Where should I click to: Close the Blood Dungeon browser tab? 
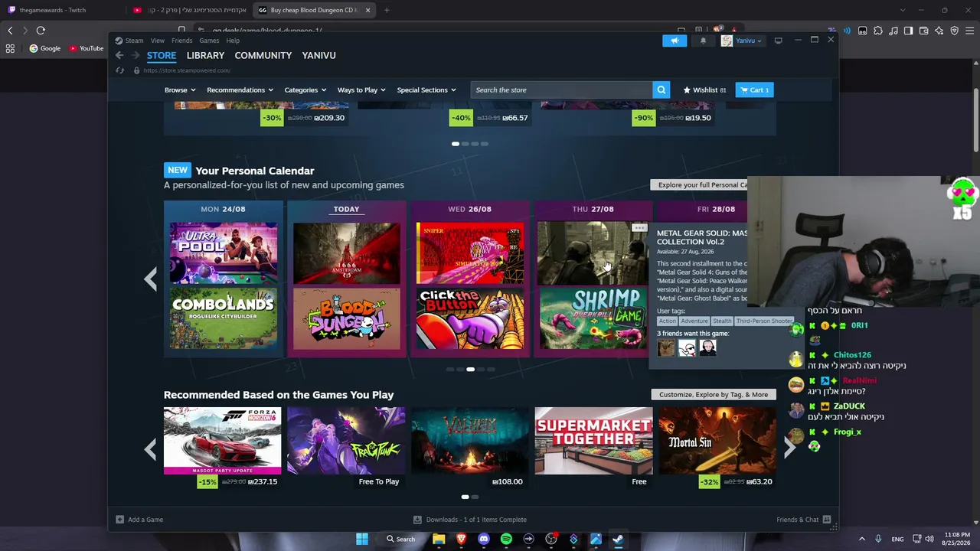367,10
